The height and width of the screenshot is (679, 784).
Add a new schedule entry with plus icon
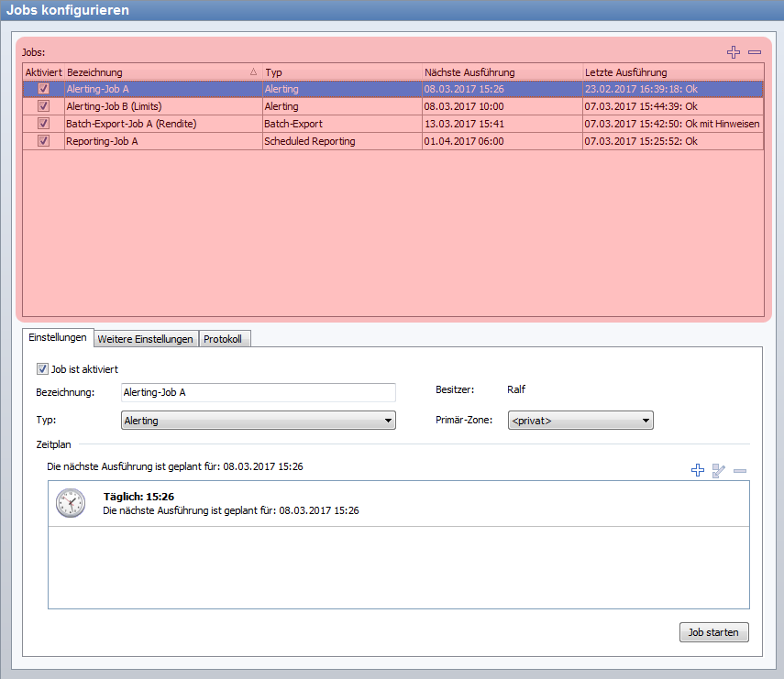pos(697,470)
